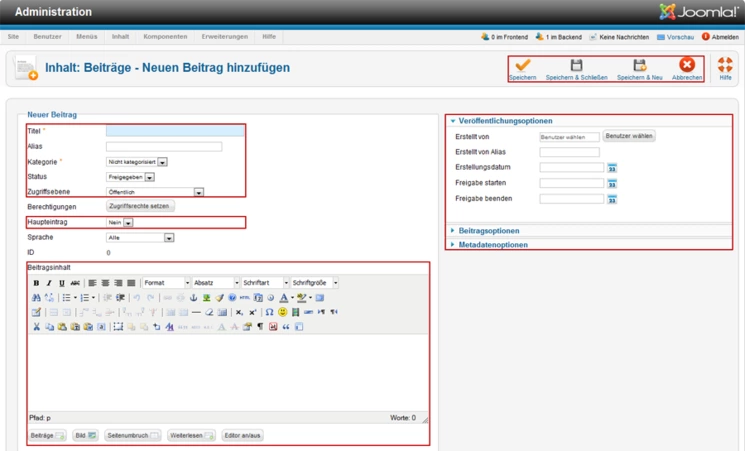This screenshot has width=745, height=451.
Task: Open calendar for Erstellungsdatum
Action: click(x=612, y=168)
